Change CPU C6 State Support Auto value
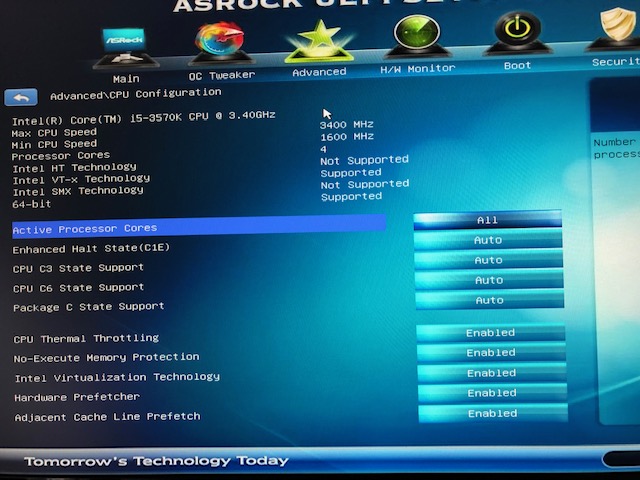The image size is (640, 480). (x=489, y=280)
